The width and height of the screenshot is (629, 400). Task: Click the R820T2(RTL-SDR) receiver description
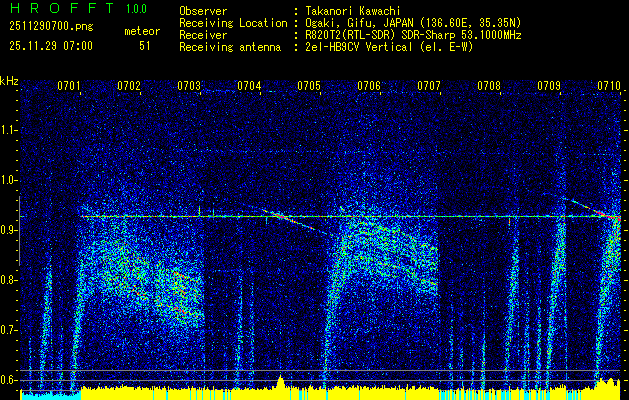pos(413,35)
